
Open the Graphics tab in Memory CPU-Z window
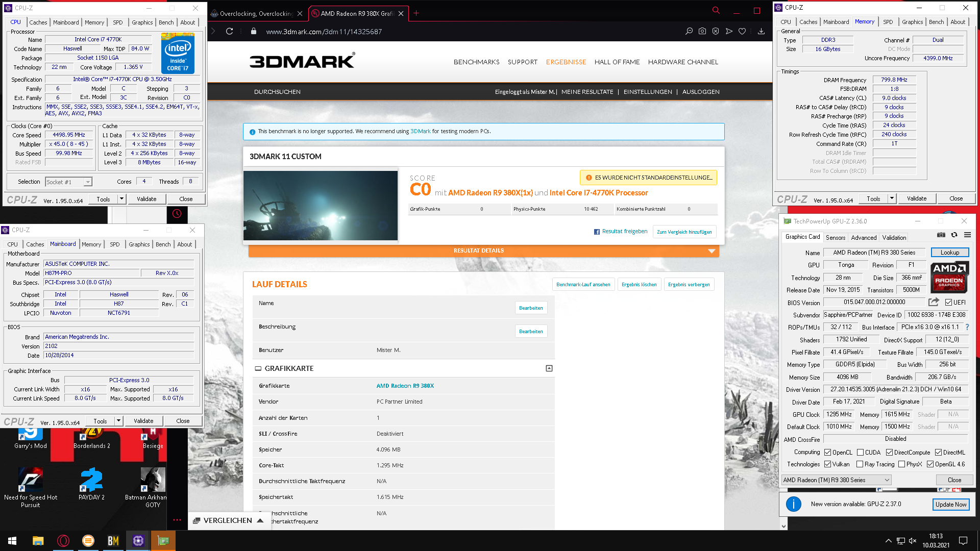912,22
